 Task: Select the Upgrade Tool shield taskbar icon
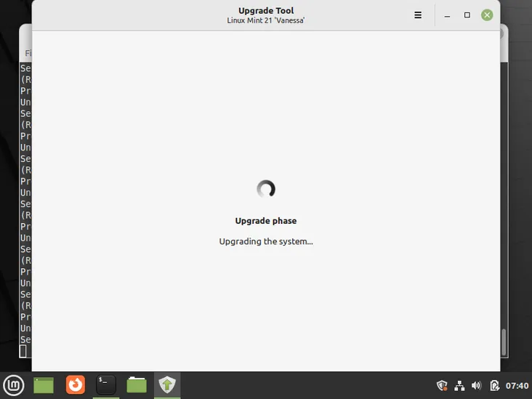[x=167, y=384]
